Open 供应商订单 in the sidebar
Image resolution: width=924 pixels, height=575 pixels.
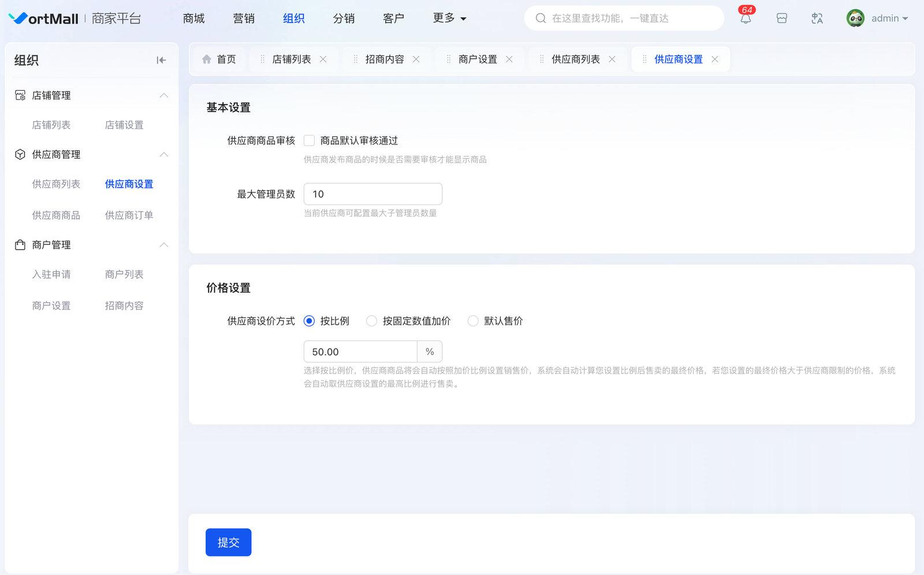pos(129,216)
